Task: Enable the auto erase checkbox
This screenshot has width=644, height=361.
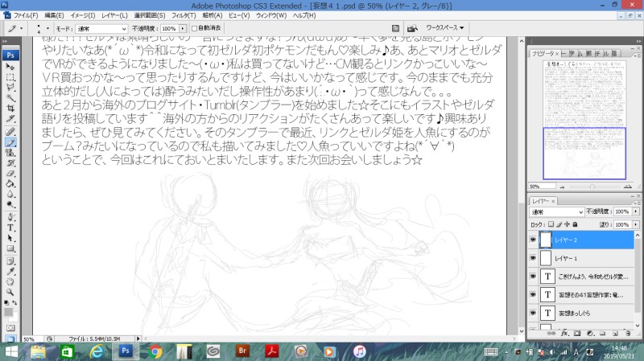Action: click(194, 28)
